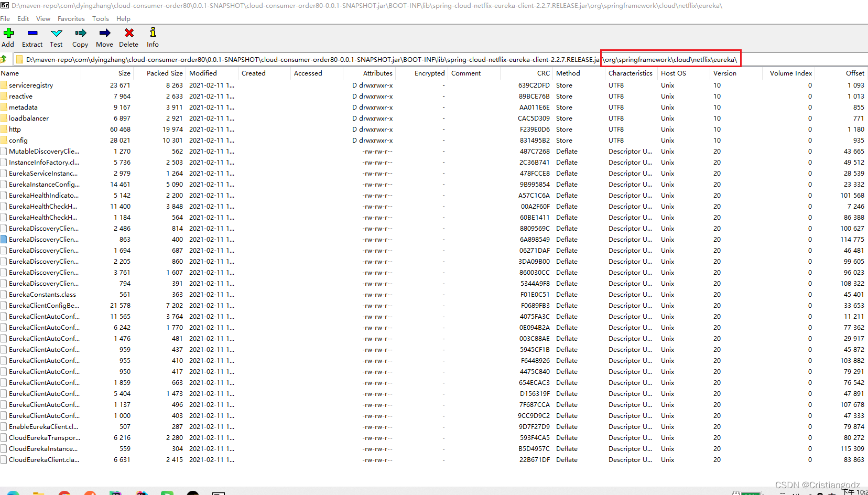Select the serviceregistry folder icon
This screenshot has width=868, height=495.
4,85
